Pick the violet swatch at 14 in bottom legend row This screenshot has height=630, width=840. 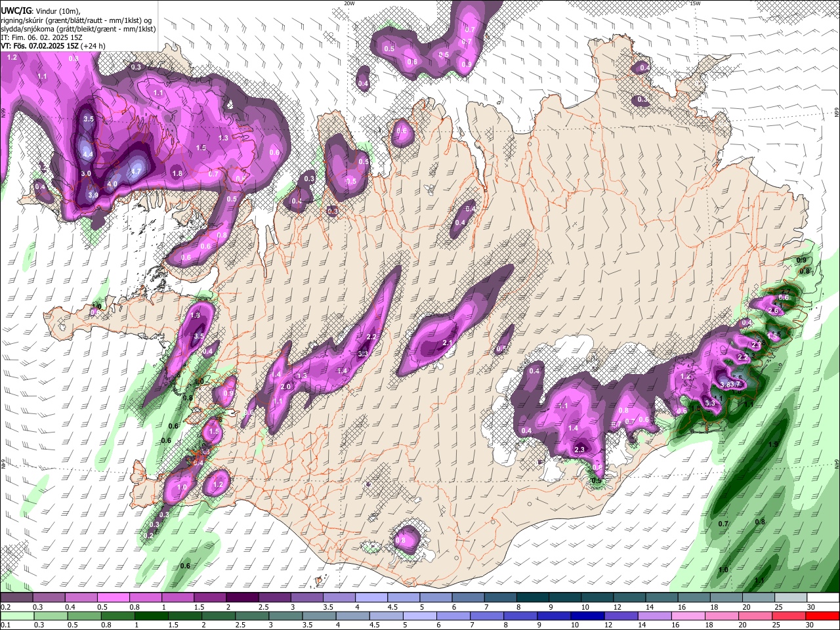(654, 616)
